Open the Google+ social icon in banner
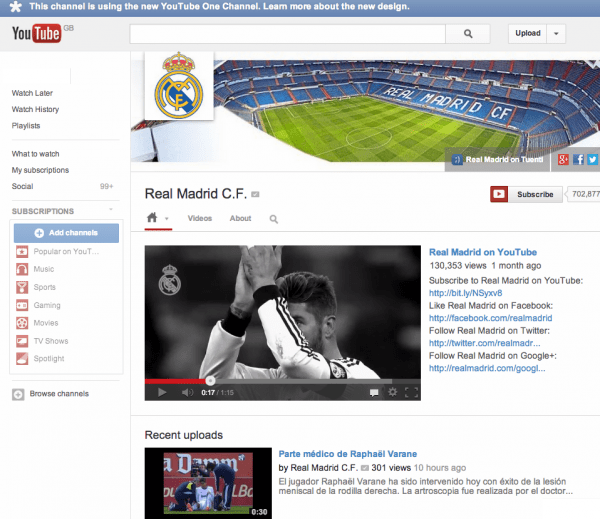Screen dimensions: 600x519 click(563, 159)
